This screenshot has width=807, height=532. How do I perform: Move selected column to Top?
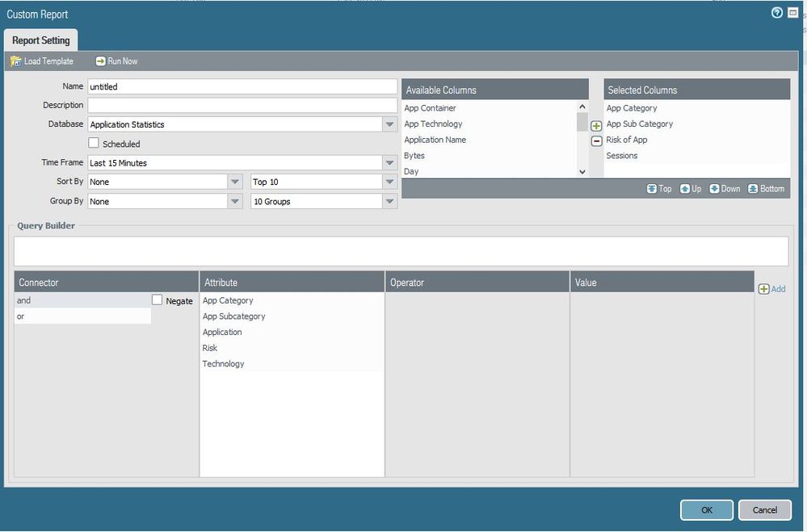[659, 189]
